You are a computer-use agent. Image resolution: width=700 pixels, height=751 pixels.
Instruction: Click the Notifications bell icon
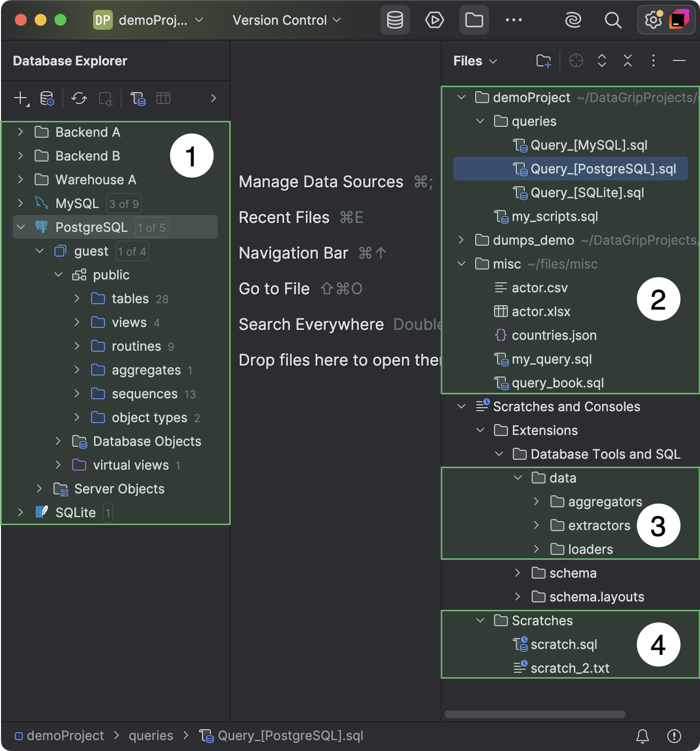click(642, 736)
